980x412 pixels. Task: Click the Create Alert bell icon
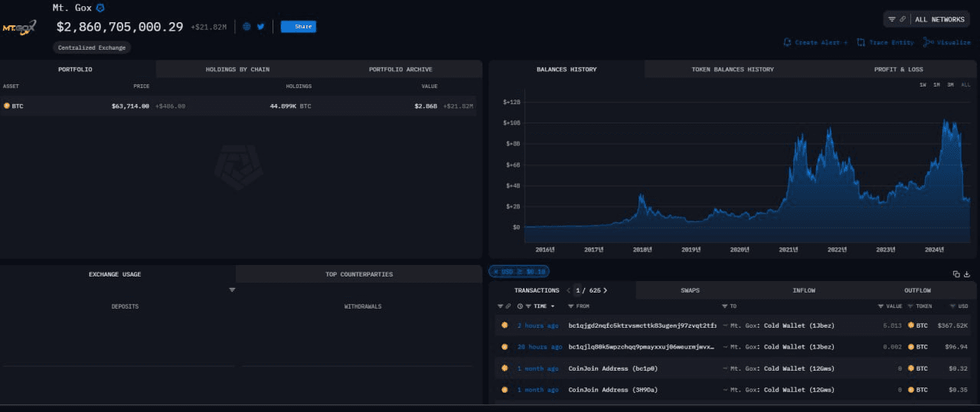(x=787, y=42)
